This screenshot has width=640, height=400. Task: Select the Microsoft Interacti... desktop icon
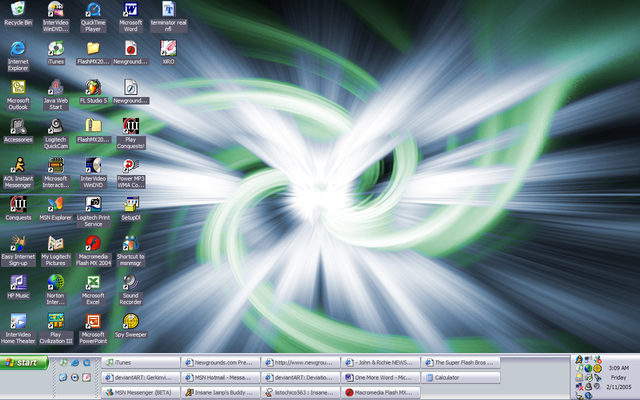(56, 173)
